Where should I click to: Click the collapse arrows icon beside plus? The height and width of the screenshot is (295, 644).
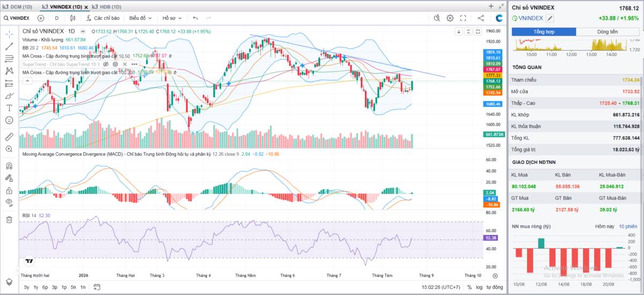[x=500, y=6]
